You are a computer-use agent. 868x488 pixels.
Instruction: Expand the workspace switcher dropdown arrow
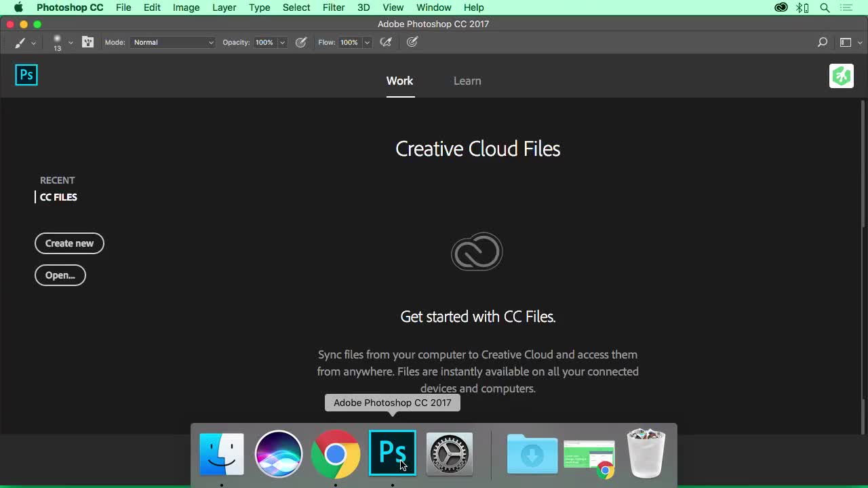[x=860, y=43]
